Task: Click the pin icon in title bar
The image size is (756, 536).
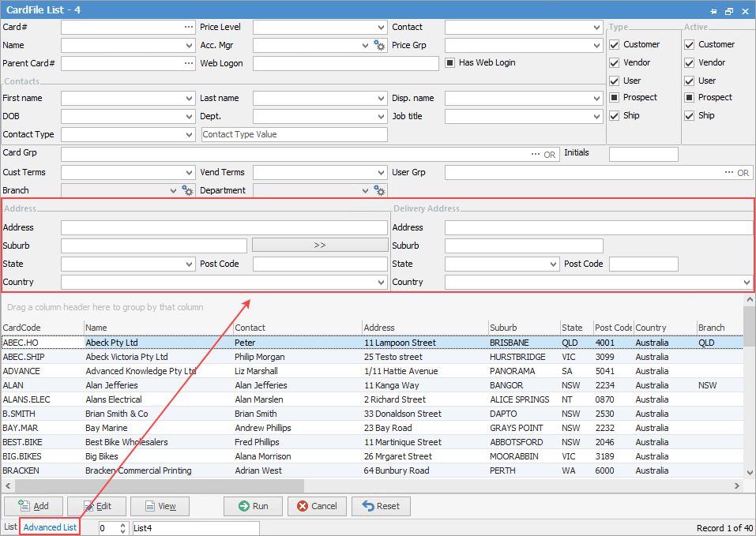Action: coord(713,10)
